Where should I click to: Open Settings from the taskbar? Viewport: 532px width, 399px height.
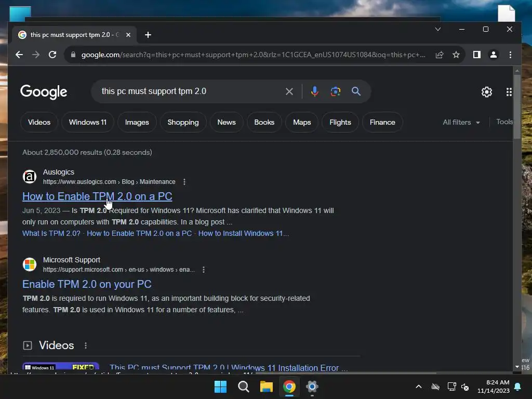[312, 387]
